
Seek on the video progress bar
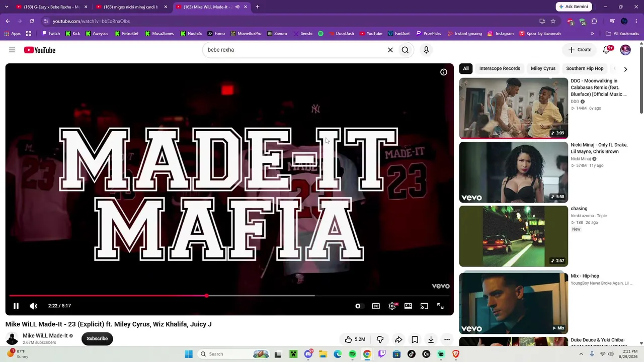tap(230, 296)
